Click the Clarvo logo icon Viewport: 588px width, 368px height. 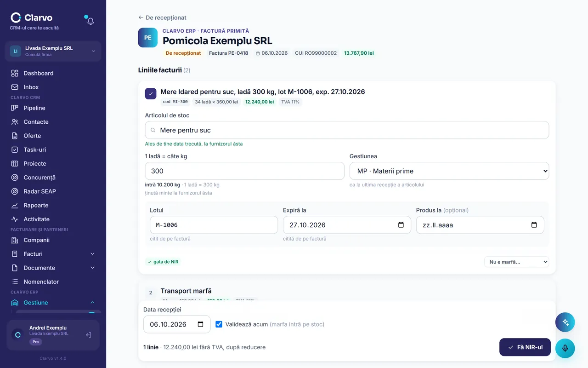(x=16, y=17)
